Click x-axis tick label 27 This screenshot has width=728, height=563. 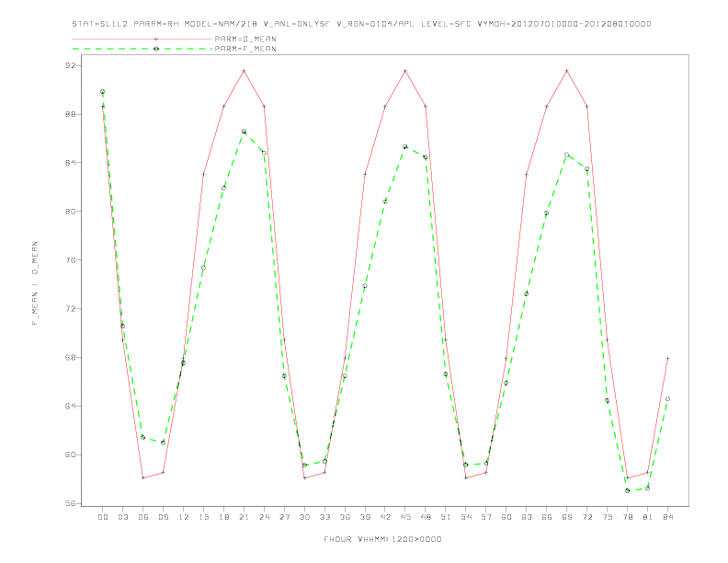[284, 517]
